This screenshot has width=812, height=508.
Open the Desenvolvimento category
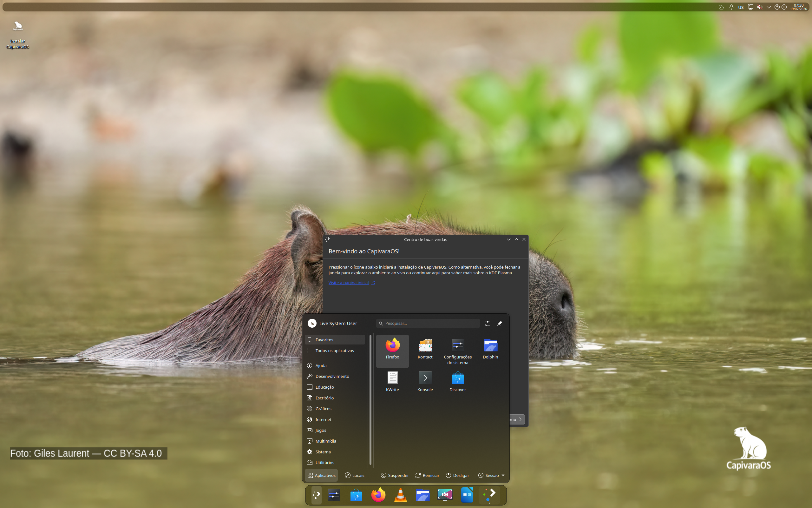pyautogui.click(x=335, y=376)
